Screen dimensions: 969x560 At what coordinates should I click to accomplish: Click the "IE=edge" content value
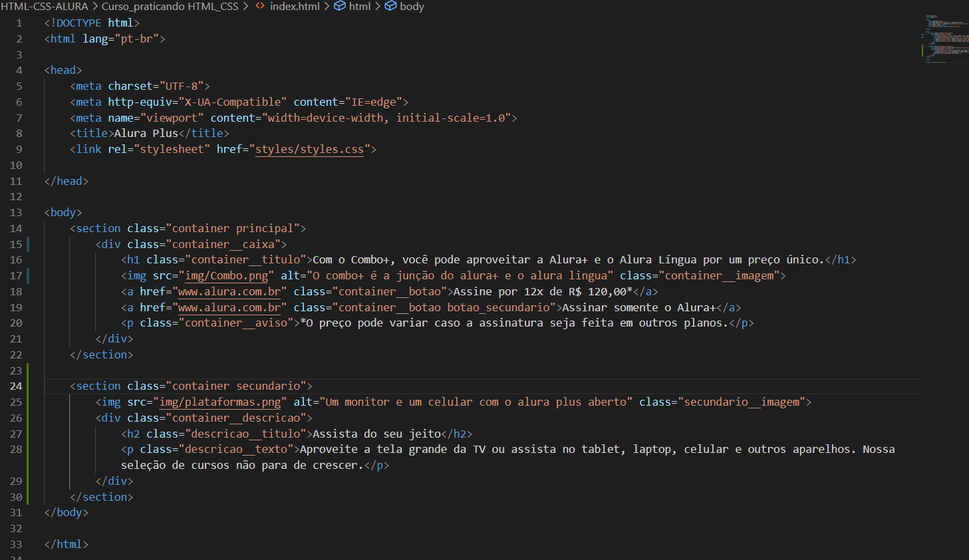point(374,102)
